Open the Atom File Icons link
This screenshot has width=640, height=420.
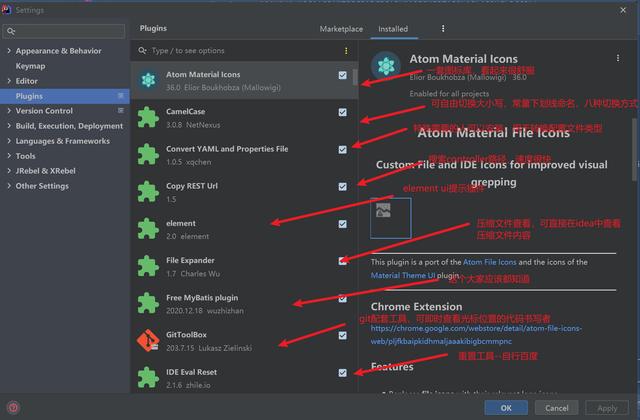[x=490, y=262]
